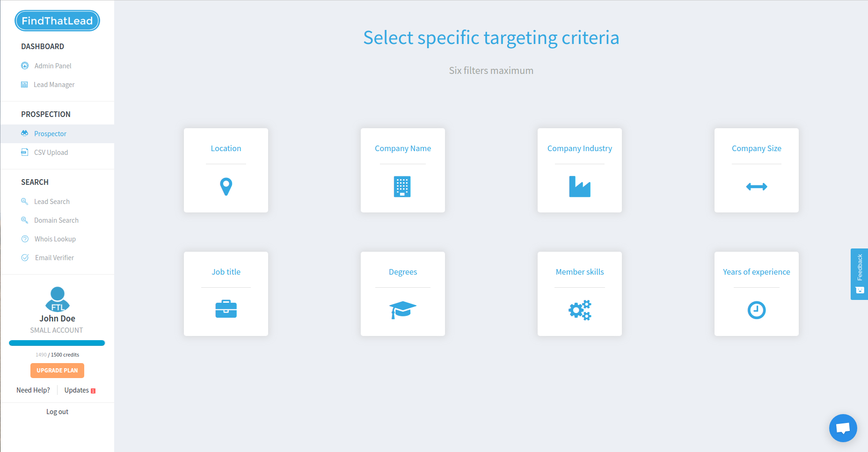Open the Feedback side tab
The width and height of the screenshot is (868, 452).
pyautogui.click(x=859, y=274)
